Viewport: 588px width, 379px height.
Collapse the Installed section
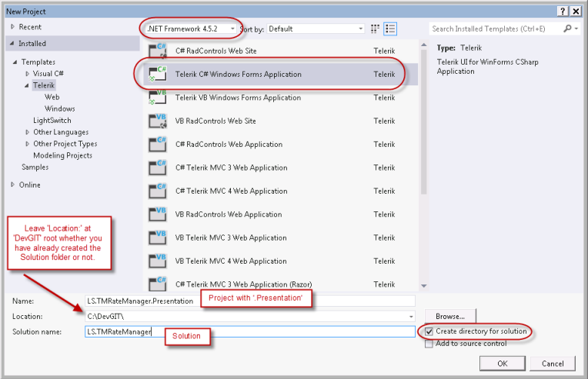click(x=12, y=44)
